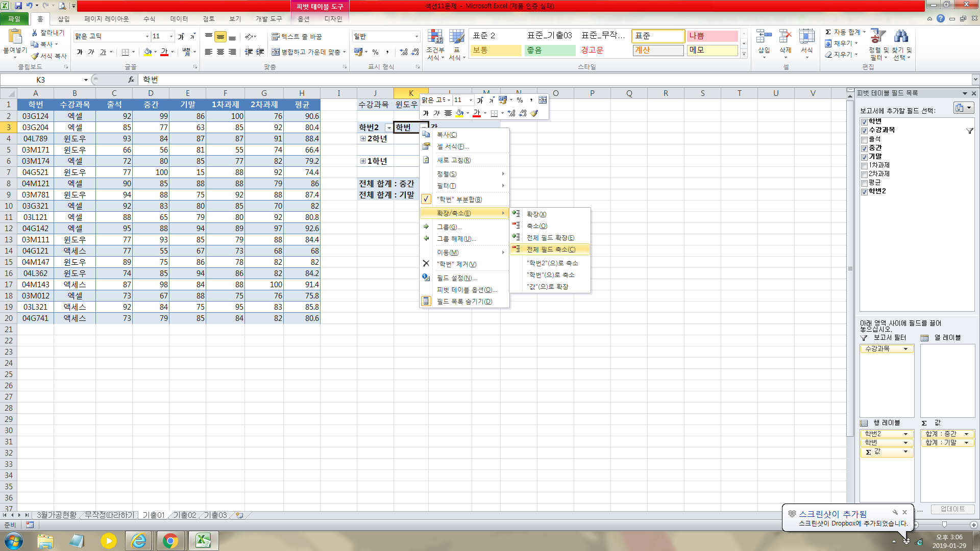Enable the 평균 field checkbox
The height and width of the screenshot is (551, 980).
pyautogui.click(x=864, y=183)
